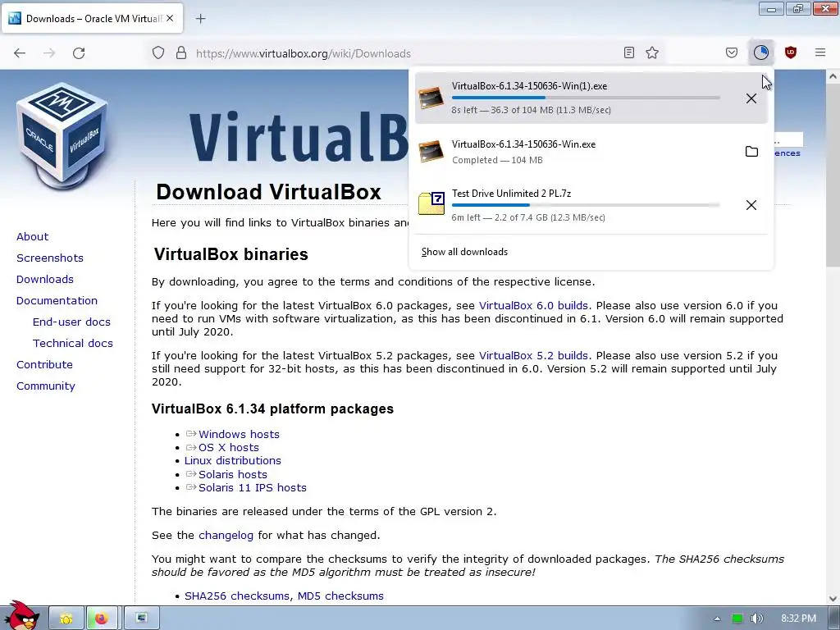840x630 pixels.
Task: Open MD5 checksums link
Action: tap(340, 596)
